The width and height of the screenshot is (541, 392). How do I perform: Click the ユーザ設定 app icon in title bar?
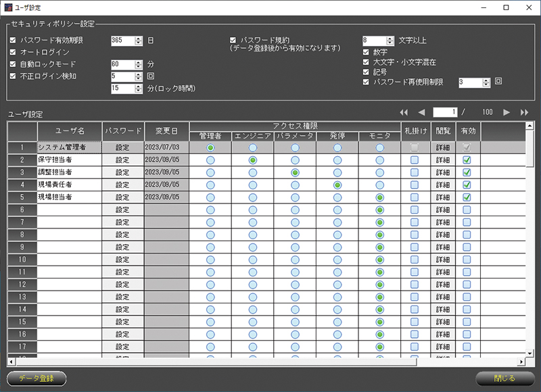[x=8, y=7]
